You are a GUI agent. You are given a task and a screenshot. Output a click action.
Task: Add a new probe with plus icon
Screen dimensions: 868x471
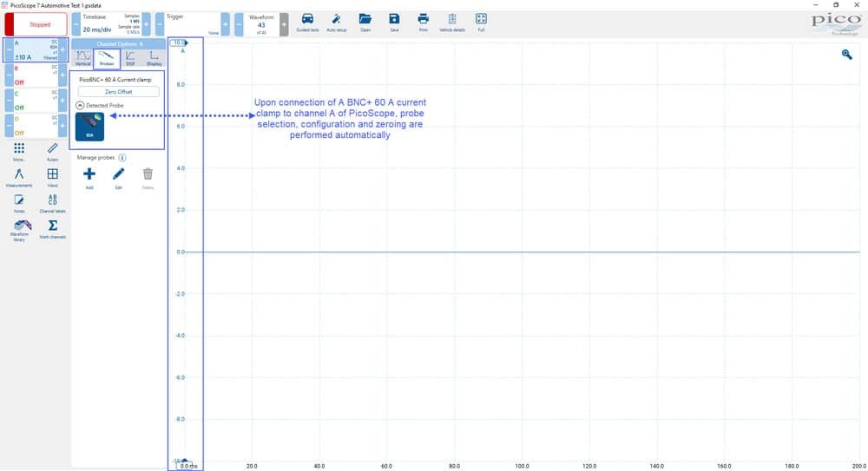click(x=89, y=178)
